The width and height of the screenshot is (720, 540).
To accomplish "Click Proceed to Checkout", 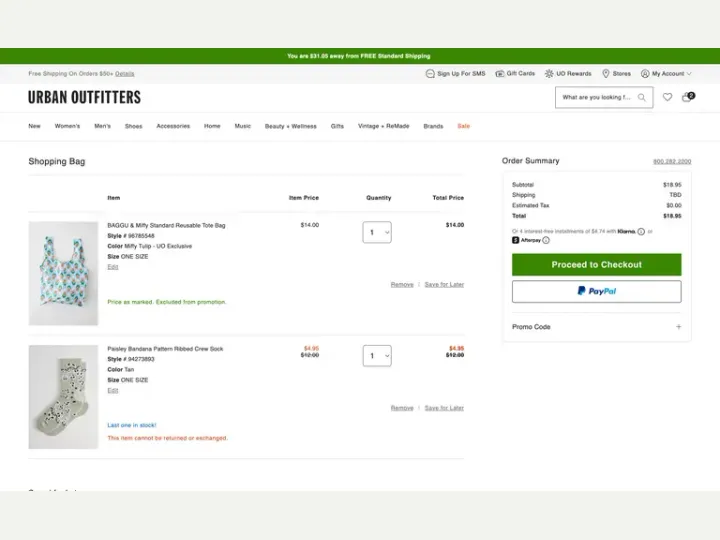I will (x=596, y=264).
